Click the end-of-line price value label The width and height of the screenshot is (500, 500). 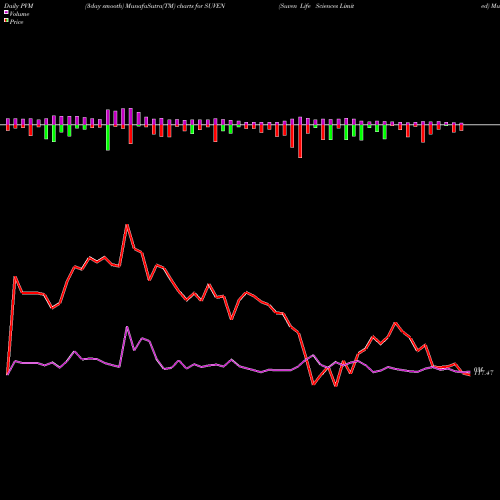[x=483, y=371]
